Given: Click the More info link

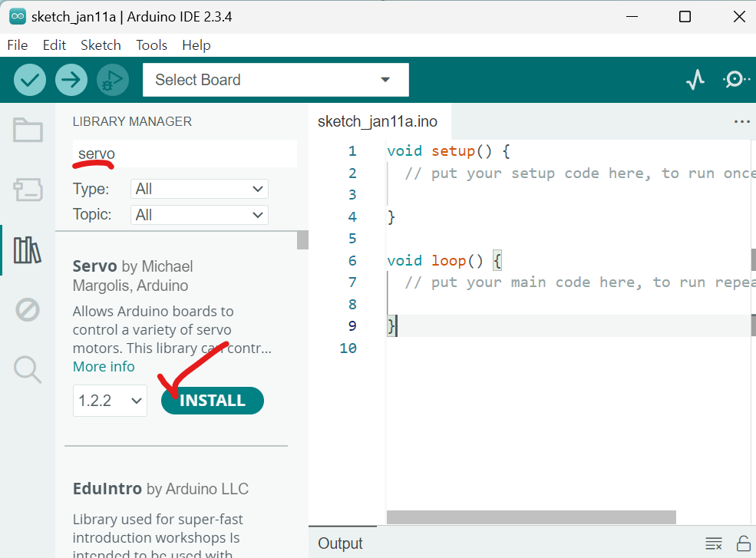Looking at the screenshot, I should pos(104,367).
